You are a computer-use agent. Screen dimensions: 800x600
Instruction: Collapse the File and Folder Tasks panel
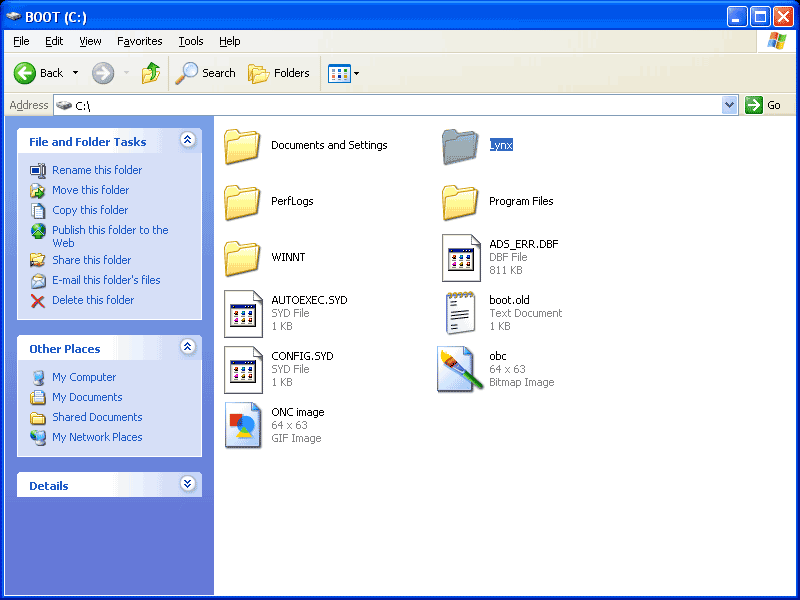tap(187, 141)
